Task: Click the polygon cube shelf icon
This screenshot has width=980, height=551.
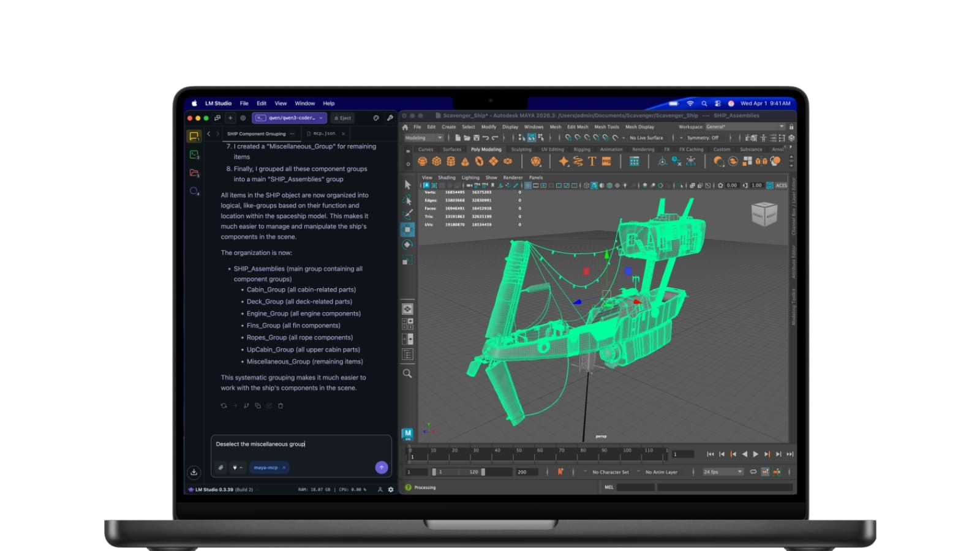Action: (x=437, y=162)
